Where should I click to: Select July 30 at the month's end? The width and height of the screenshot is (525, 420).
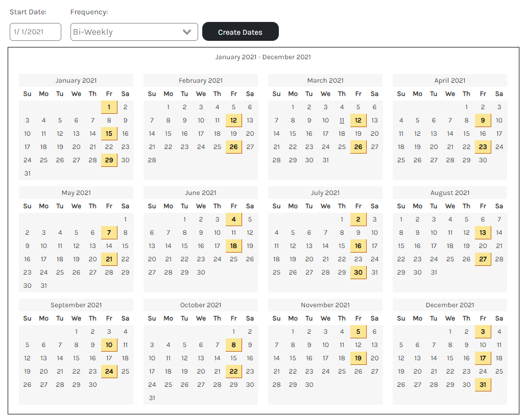click(358, 272)
